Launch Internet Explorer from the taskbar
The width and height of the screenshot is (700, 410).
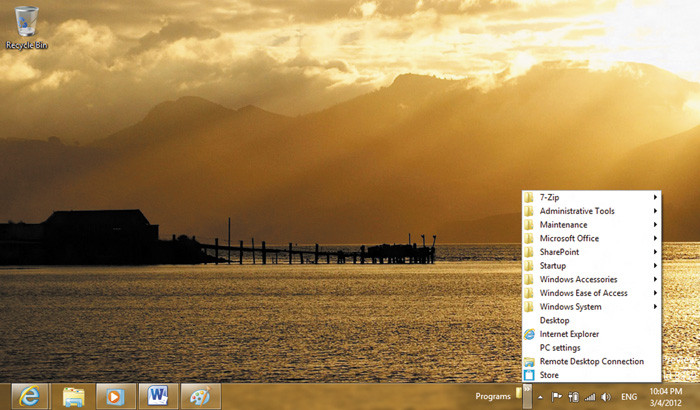[x=29, y=396]
